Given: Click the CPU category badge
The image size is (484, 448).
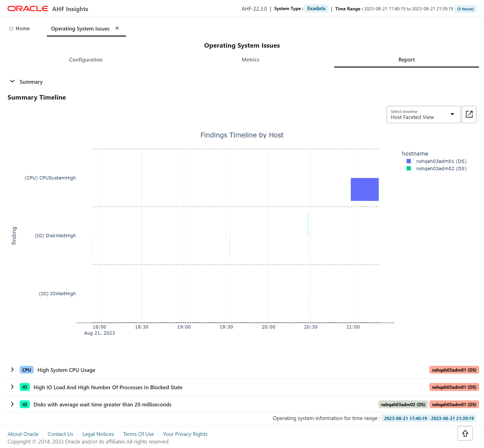Looking at the screenshot, I should coord(26,370).
